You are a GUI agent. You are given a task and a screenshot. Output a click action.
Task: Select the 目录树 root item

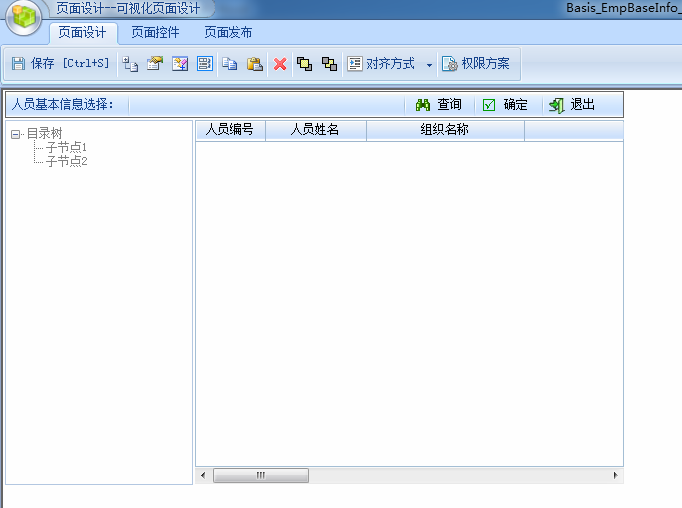point(44,133)
